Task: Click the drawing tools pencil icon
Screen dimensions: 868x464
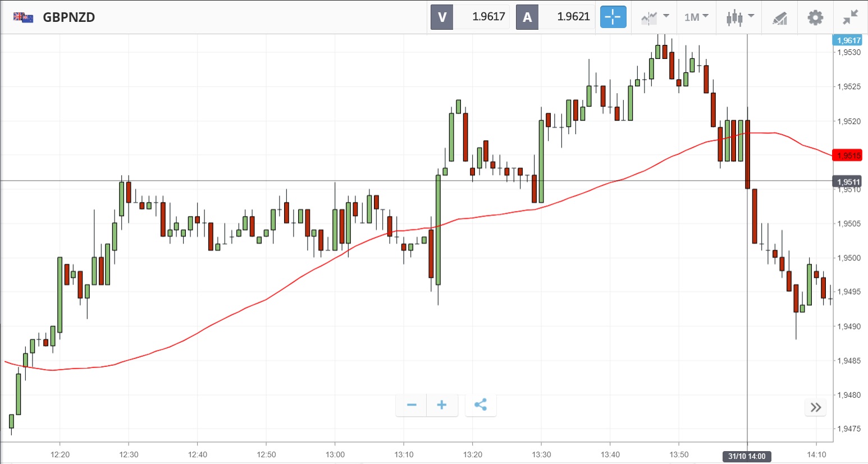Action: (780, 18)
